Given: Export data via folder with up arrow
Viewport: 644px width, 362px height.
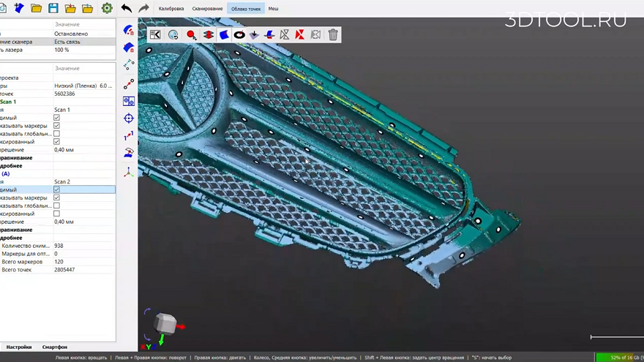Looking at the screenshot, I should coord(88,8).
